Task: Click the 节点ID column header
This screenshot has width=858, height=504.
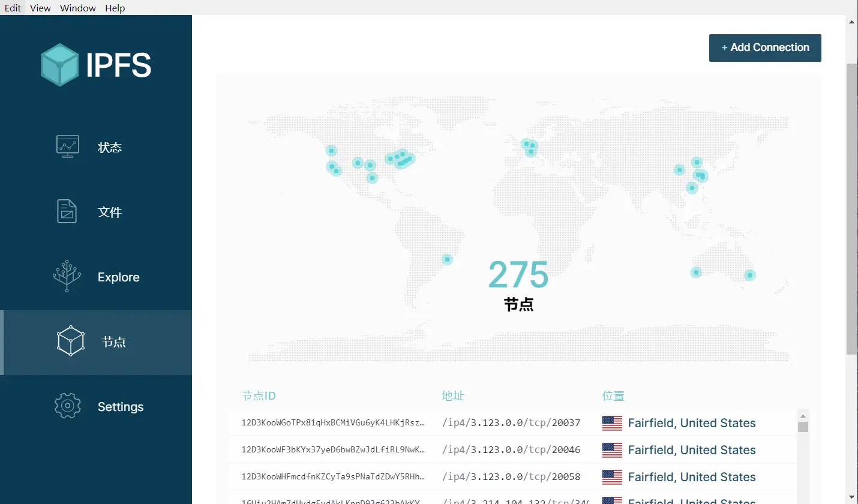Action: (x=259, y=396)
